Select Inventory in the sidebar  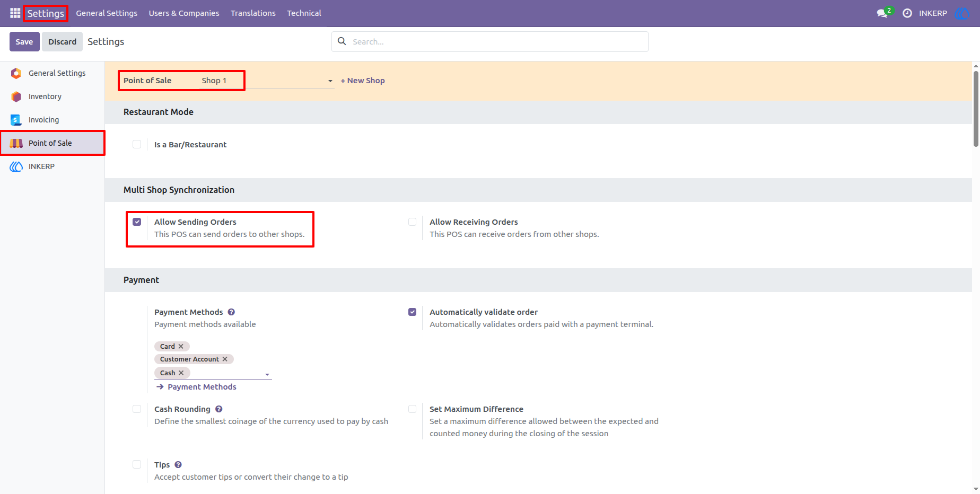tap(52, 96)
